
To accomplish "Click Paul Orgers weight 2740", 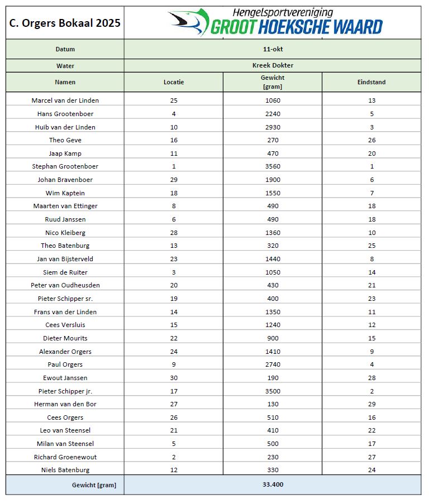I will pyautogui.click(x=273, y=364).
